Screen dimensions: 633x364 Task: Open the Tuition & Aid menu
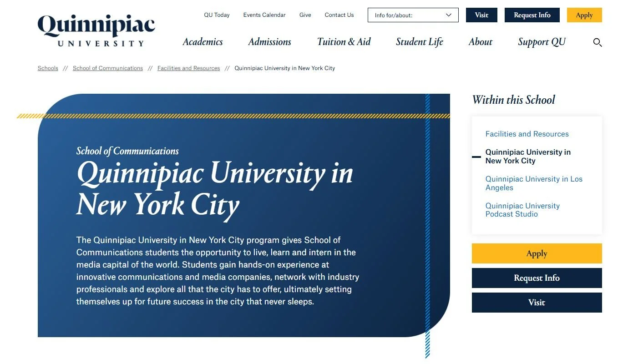[344, 42]
